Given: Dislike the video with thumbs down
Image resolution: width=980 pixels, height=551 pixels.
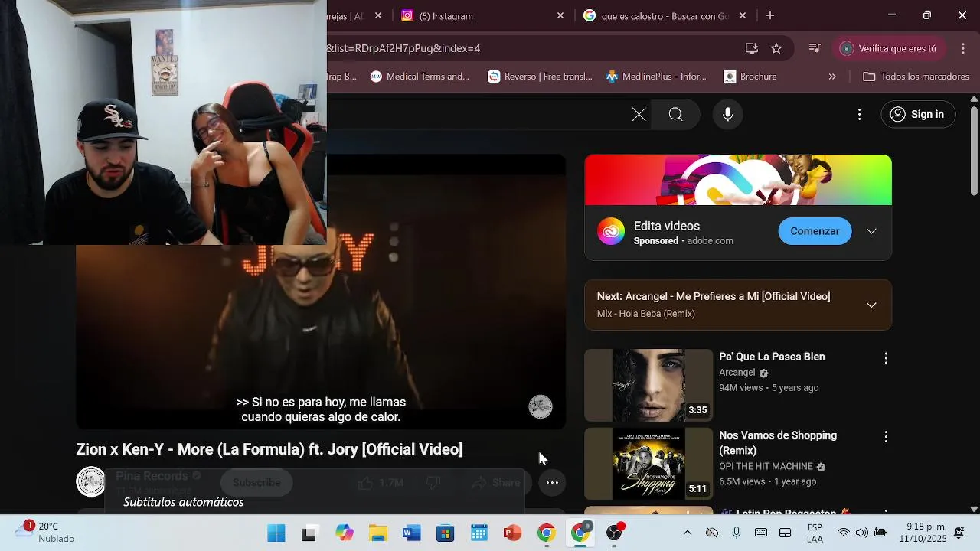Looking at the screenshot, I should (x=433, y=483).
